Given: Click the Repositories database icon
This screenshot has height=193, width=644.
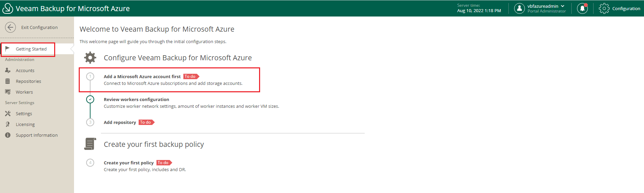Looking at the screenshot, I should coord(8,81).
